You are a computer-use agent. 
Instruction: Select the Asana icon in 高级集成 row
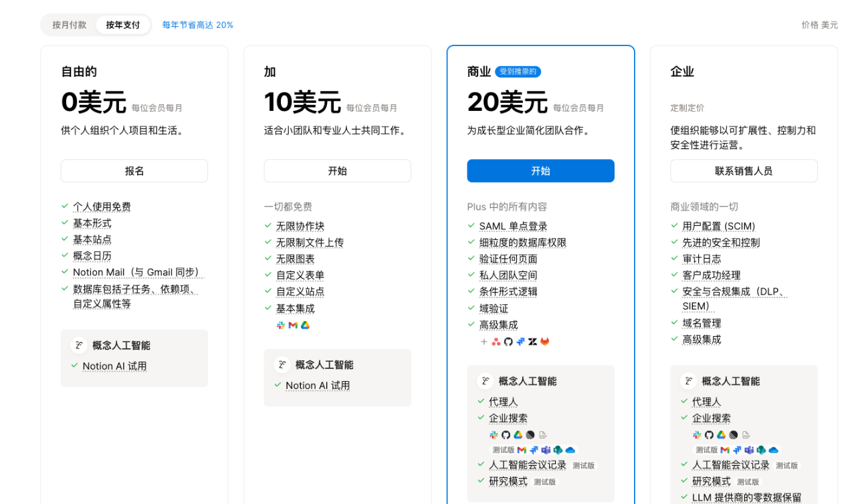tap(496, 342)
